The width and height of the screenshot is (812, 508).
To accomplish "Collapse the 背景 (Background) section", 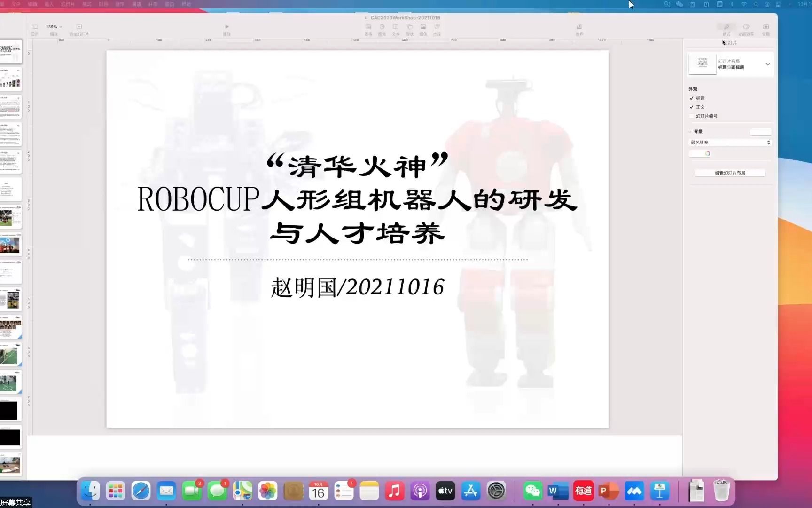I will (x=690, y=132).
